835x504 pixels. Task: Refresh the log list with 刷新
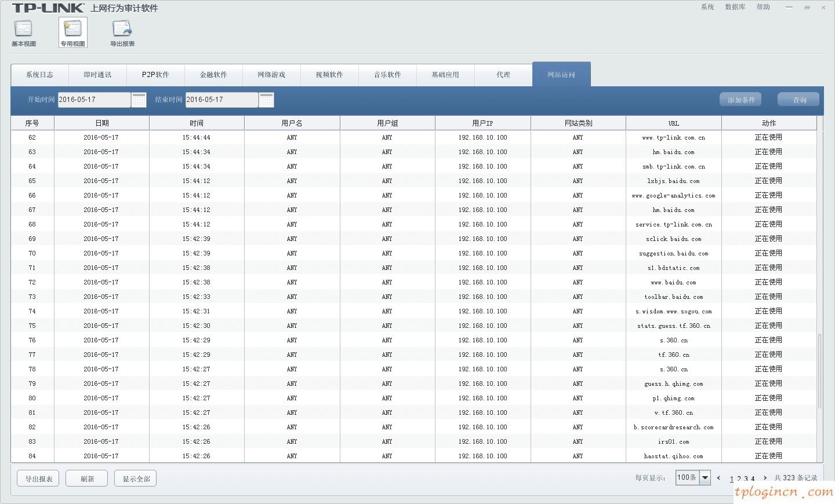point(86,478)
